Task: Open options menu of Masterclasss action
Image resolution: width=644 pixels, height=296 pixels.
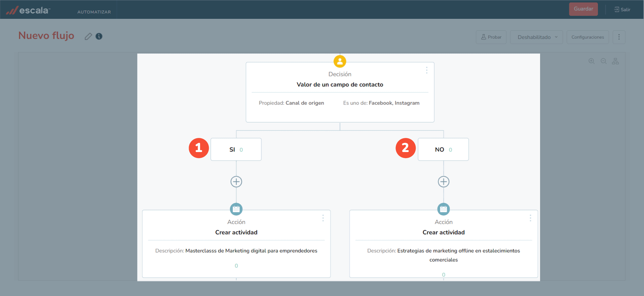Action: click(323, 218)
